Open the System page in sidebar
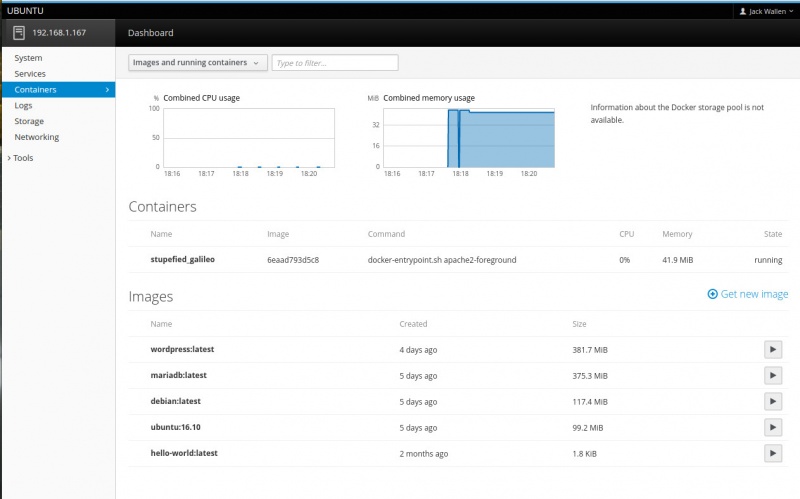Screen dimensions: 800x499 tap(28, 58)
